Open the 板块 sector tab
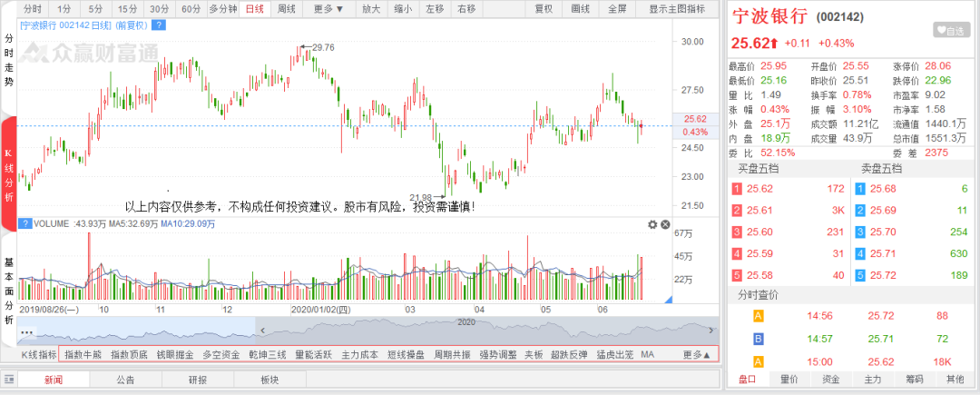Screen dimensions: 980x395 click(x=269, y=380)
